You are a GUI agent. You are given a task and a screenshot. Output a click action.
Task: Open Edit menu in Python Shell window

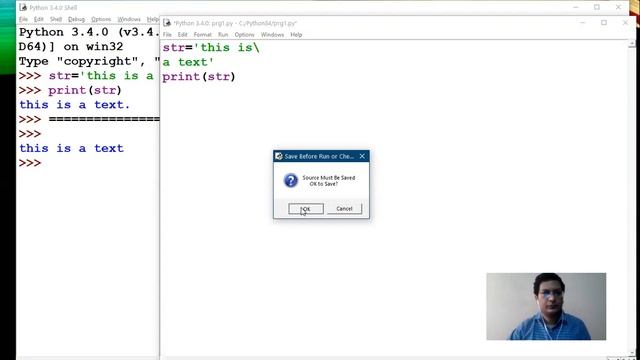pyautogui.click(x=38, y=19)
